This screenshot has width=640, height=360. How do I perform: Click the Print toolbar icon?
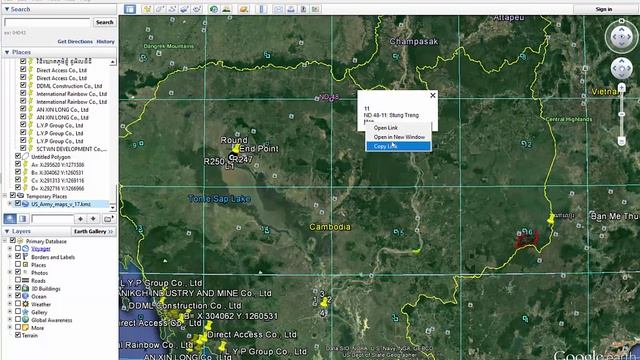click(x=291, y=9)
